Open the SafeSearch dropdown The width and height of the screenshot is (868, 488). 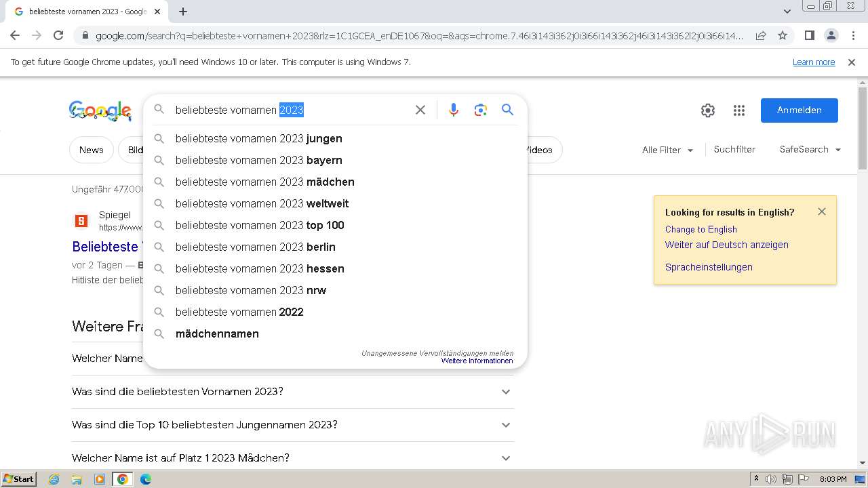810,150
